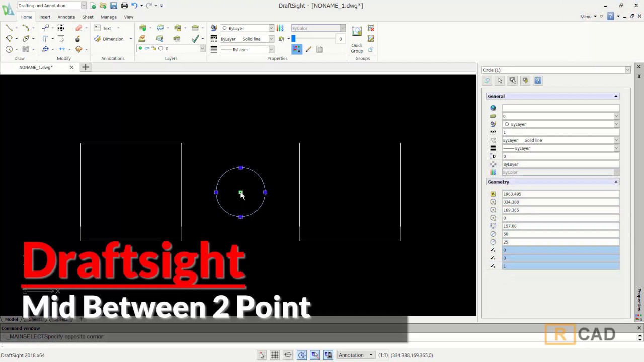Toggle Polar tracking in status bar
The height and width of the screenshot is (362, 644).
tap(301, 355)
